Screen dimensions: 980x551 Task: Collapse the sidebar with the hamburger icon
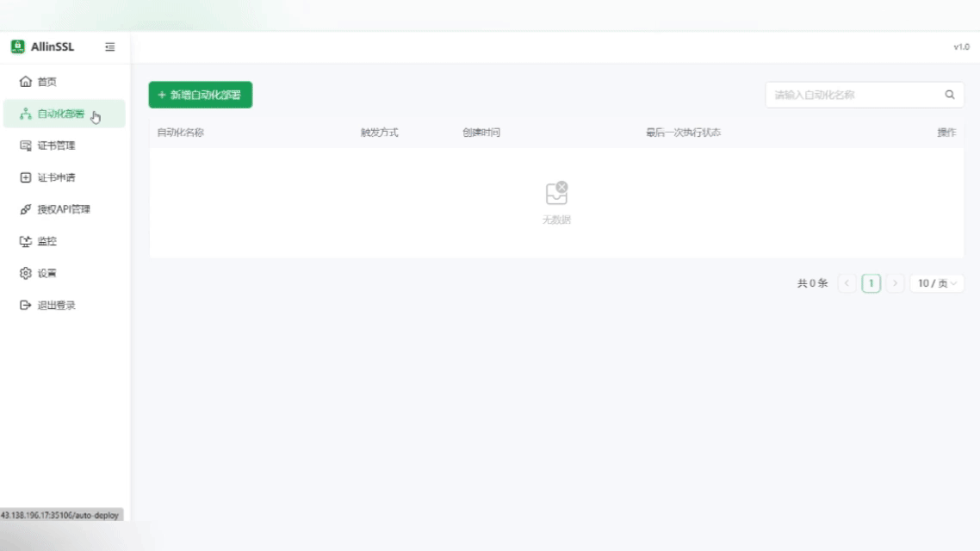109,47
